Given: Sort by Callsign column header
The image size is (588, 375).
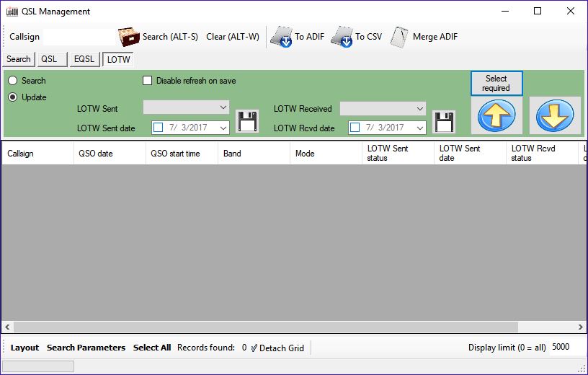Looking at the screenshot, I should click(38, 154).
